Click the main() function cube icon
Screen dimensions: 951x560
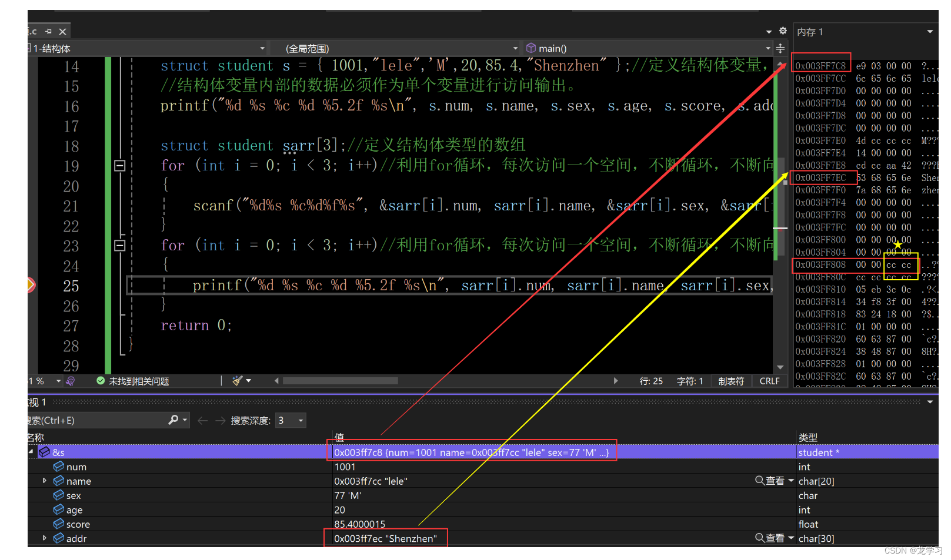click(531, 48)
